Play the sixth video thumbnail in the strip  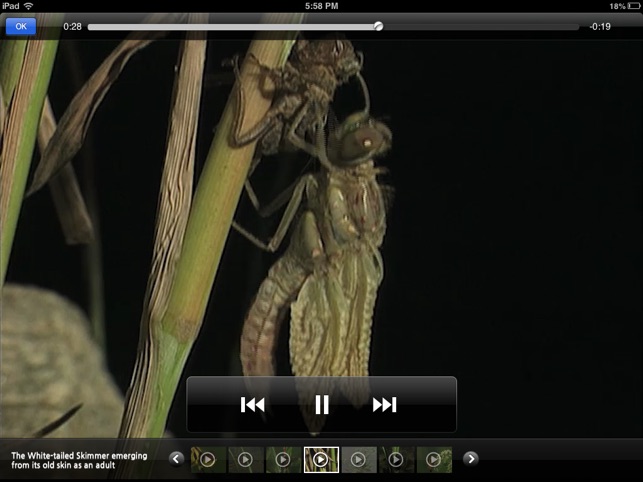(397, 459)
